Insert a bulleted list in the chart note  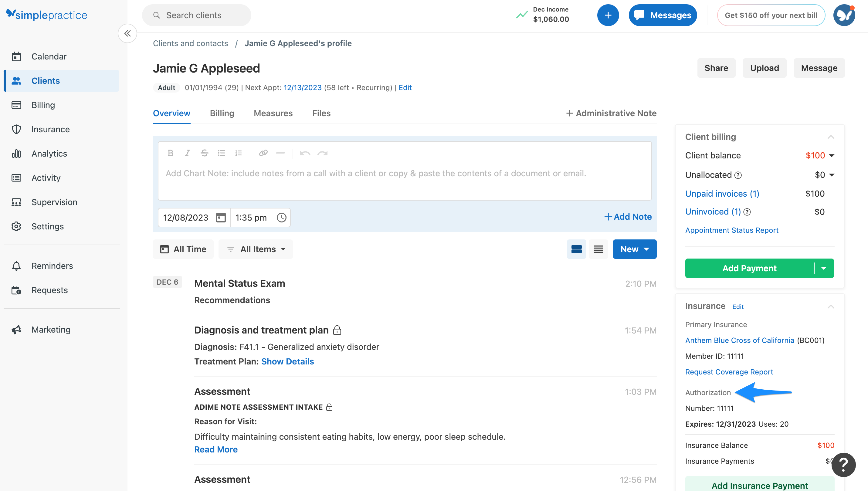pos(221,153)
